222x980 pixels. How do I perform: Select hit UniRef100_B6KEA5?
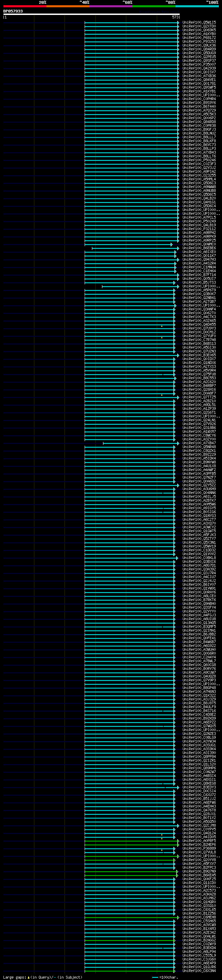(x=199, y=875)
